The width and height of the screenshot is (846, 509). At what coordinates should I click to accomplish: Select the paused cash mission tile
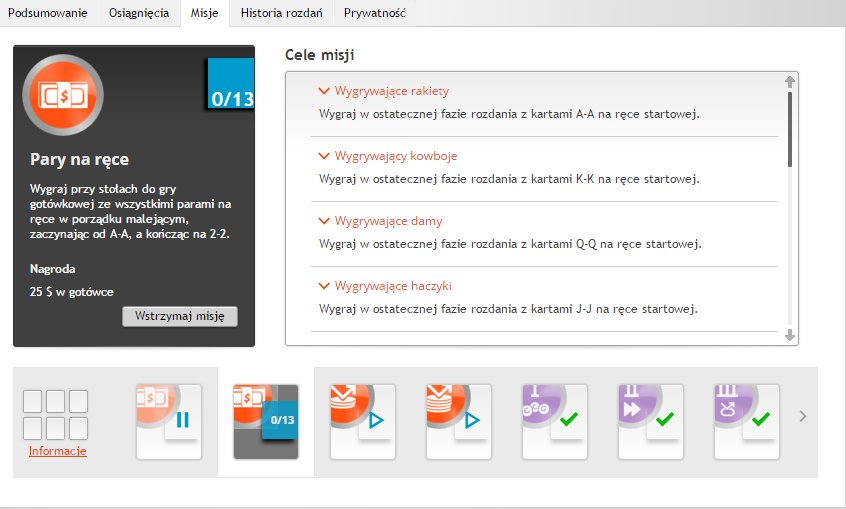tap(169, 421)
